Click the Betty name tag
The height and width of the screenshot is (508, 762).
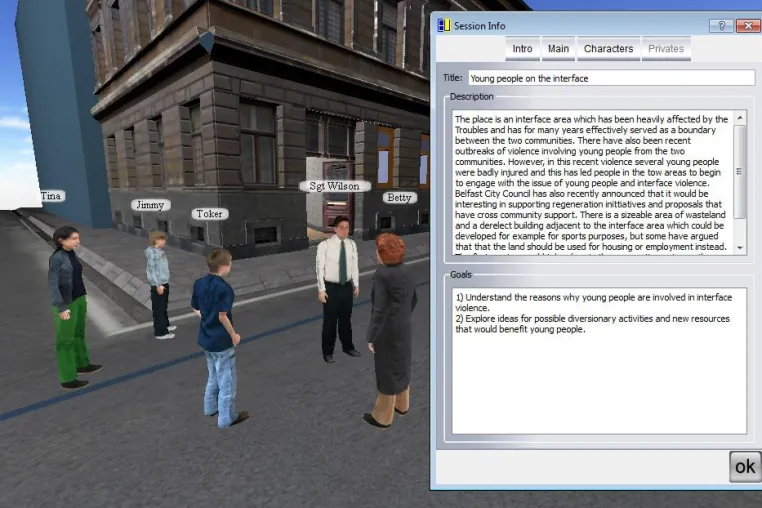(399, 198)
